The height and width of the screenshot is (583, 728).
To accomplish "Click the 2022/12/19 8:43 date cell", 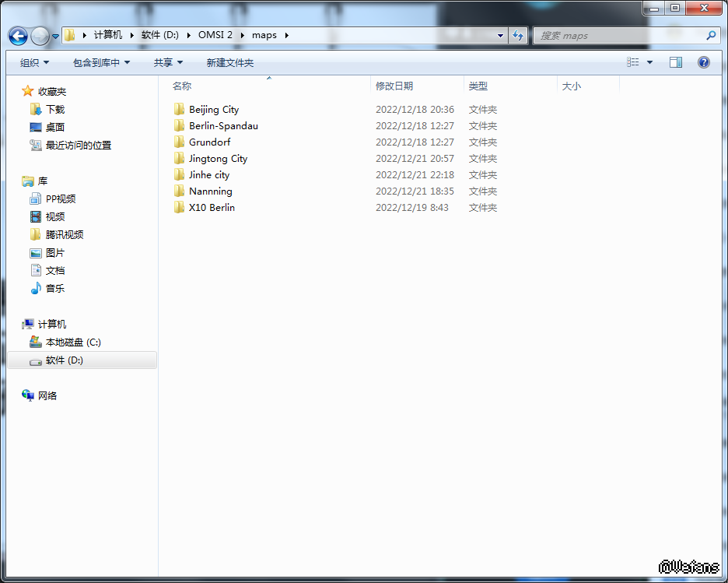I will point(411,208).
